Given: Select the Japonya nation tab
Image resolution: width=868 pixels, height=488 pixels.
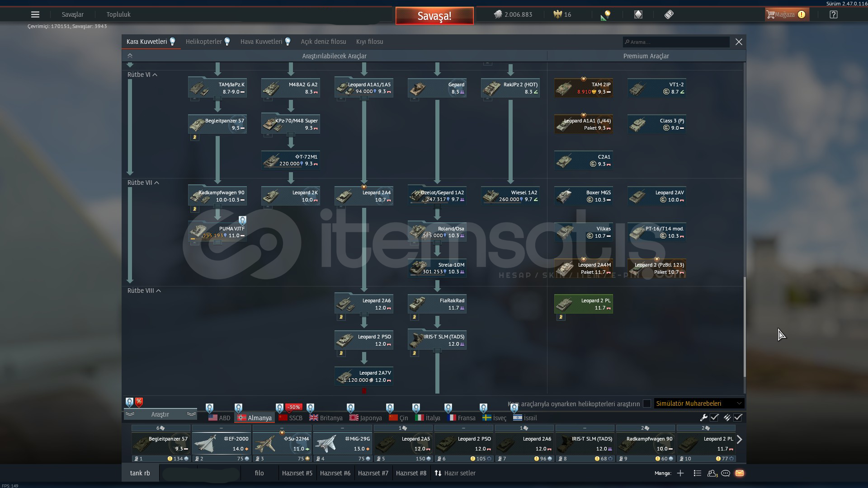Looking at the screenshot, I should tap(366, 418).
